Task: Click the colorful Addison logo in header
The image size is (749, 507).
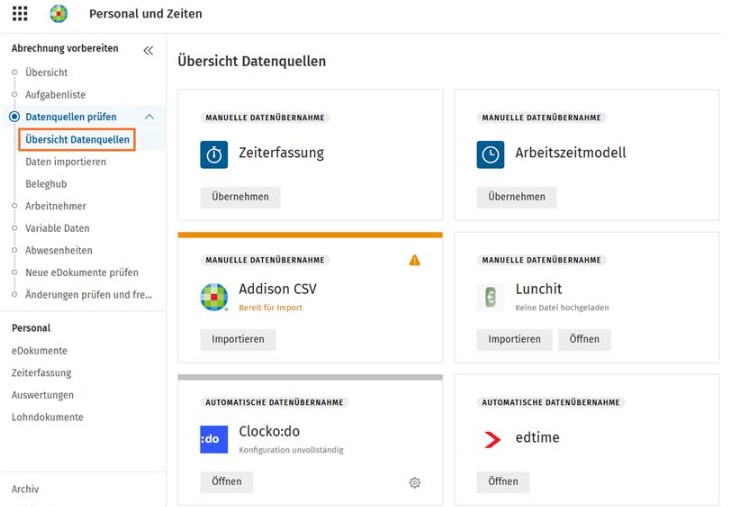Action: coord(59,13)
